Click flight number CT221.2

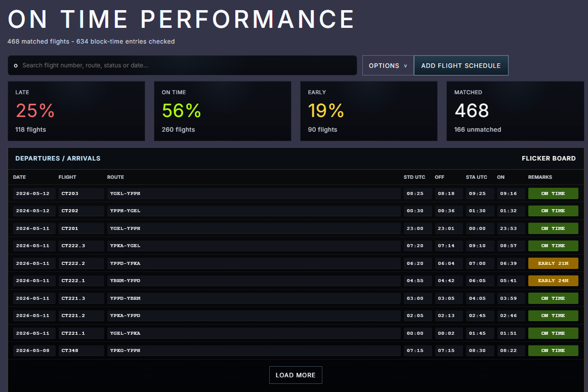tap(73, 316)
